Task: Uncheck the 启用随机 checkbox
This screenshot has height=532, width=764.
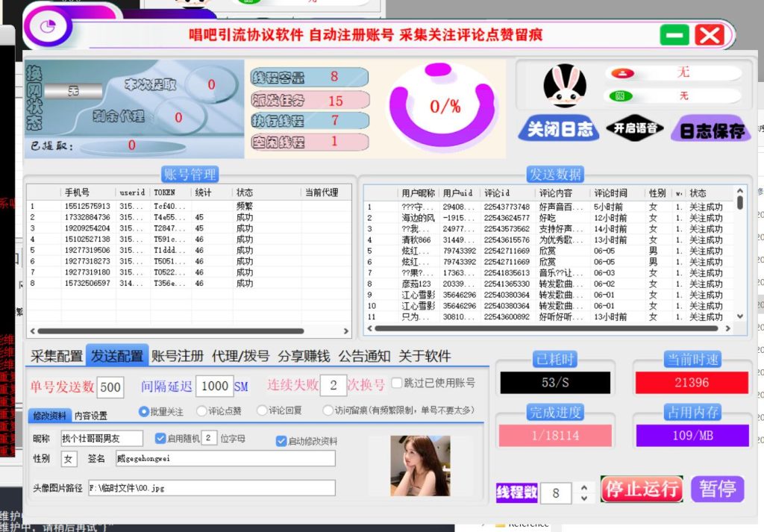Action: 160,438
